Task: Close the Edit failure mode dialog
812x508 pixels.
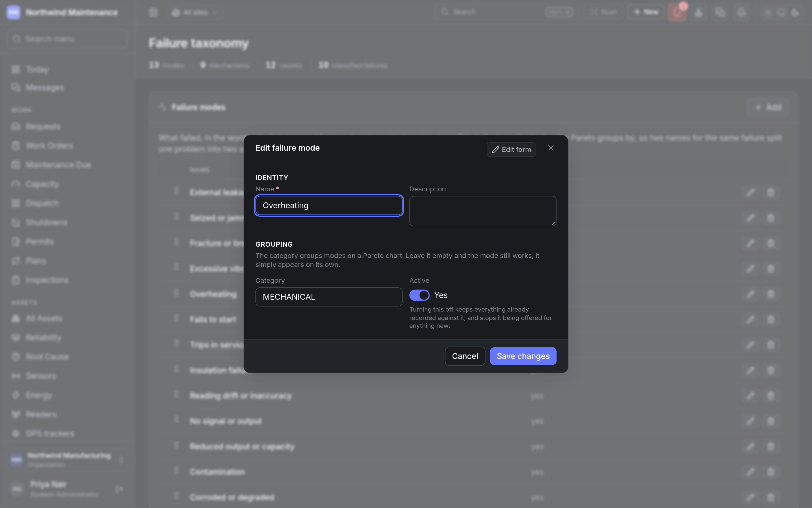Action: tap(551, 148)
